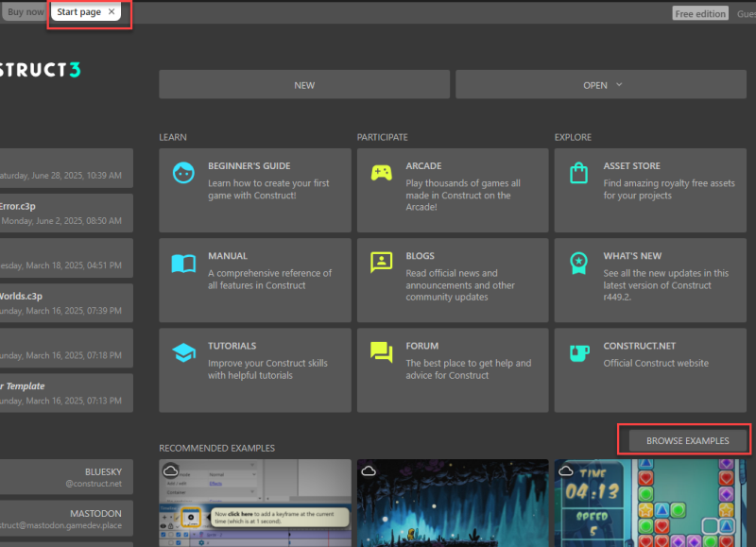
Task: Open the Buy now tab
Action: [x=26, y=12]
